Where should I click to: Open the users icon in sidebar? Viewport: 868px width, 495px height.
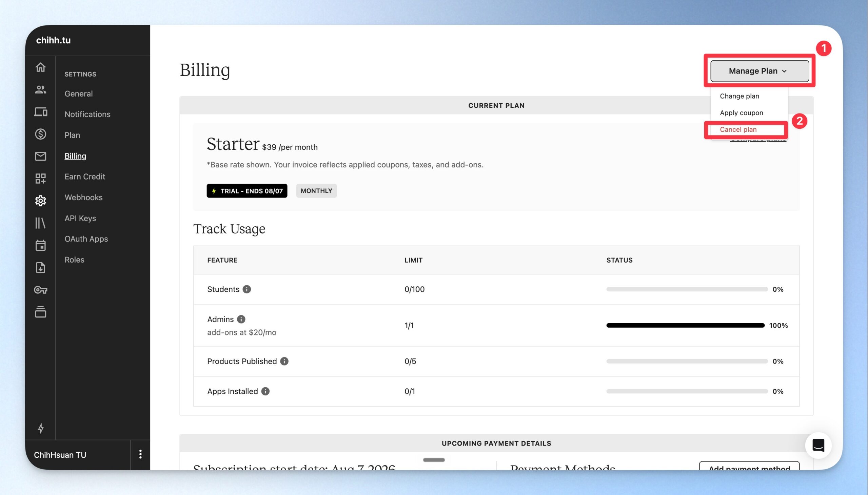point(40,89)
